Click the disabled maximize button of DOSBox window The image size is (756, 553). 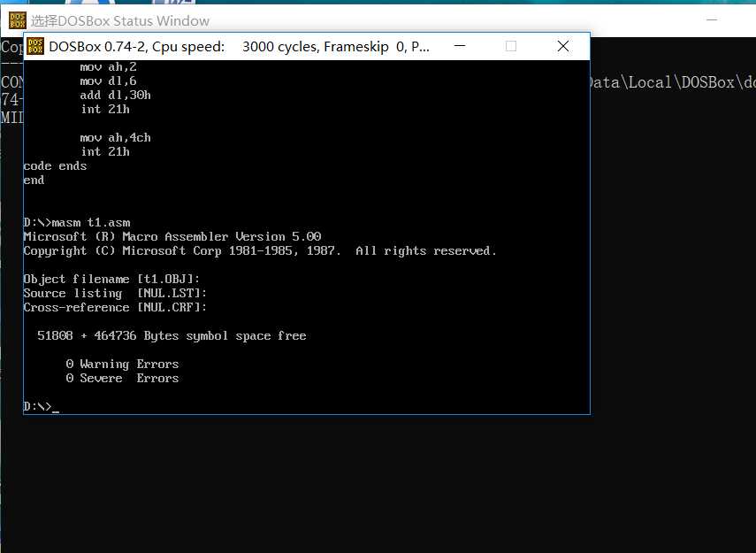coord(510,46)
